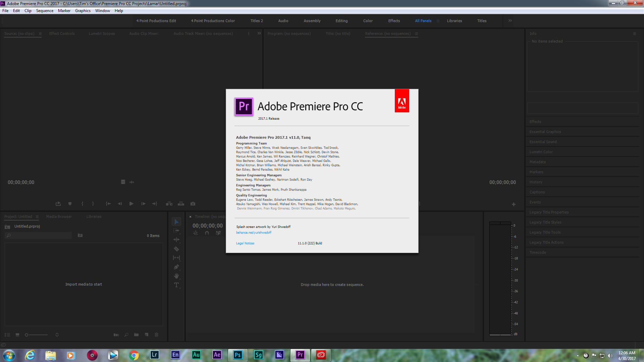This screenshot has height=362, width=644.
Task: Select the Slip tool
Action: 176,258
